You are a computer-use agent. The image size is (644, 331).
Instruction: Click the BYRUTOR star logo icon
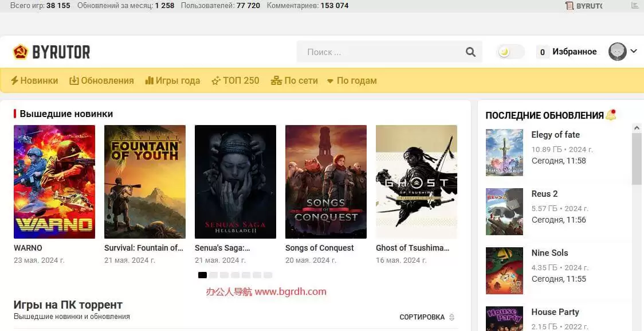pos(20,52)
